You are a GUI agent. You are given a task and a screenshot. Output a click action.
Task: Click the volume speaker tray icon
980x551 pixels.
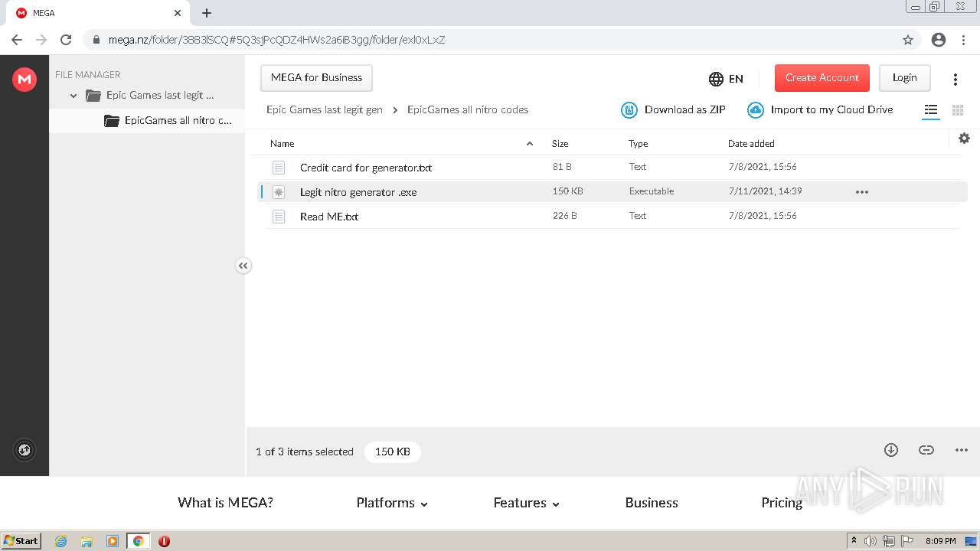coord(871,541)
